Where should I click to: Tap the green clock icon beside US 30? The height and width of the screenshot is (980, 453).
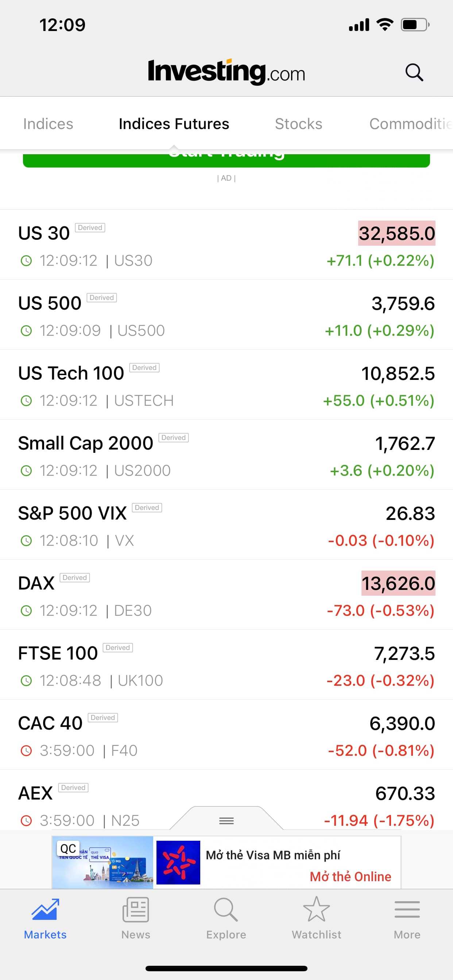[x=26, y=261]
